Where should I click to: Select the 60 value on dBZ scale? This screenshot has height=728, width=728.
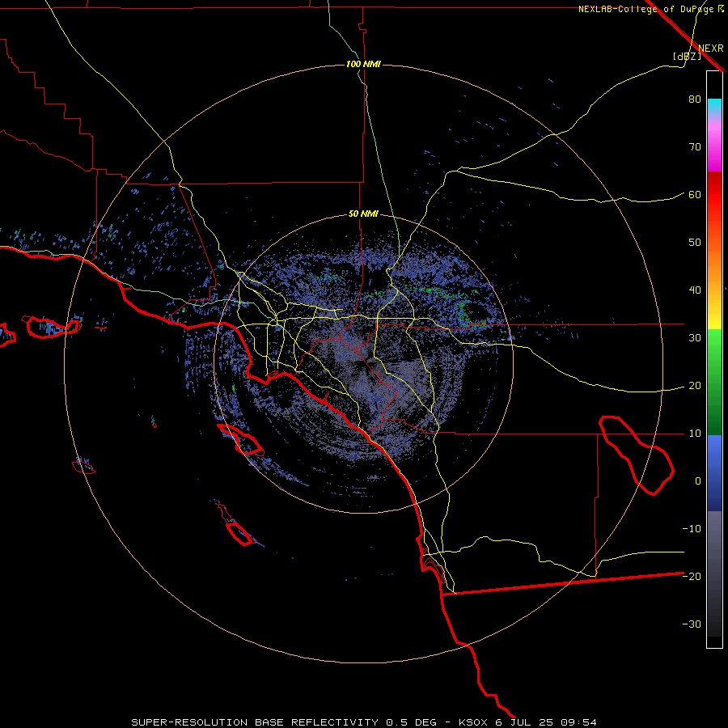point(695,195)
